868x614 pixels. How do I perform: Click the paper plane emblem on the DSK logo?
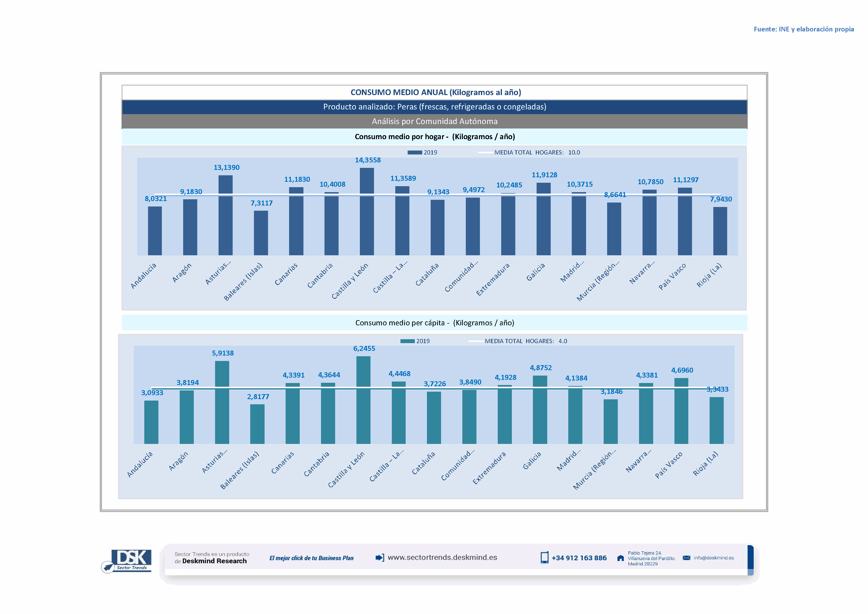tap(108, 567)
